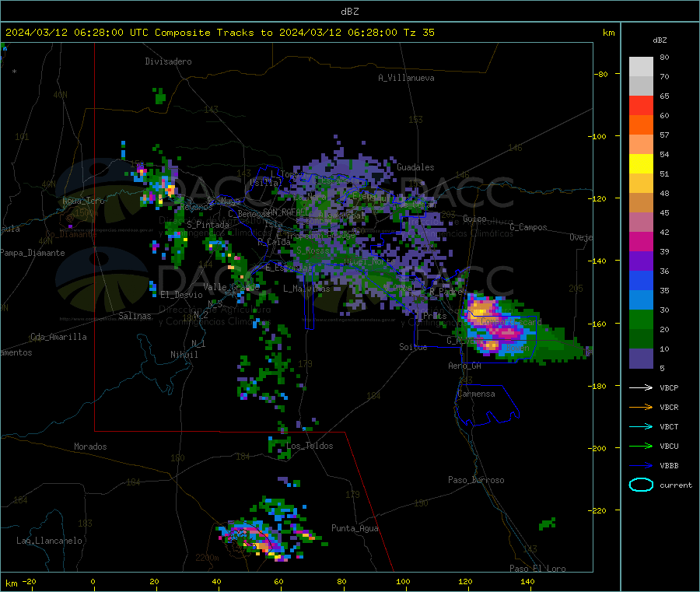
Task: Click the -160 km tick on right axis
Action: 599,324
